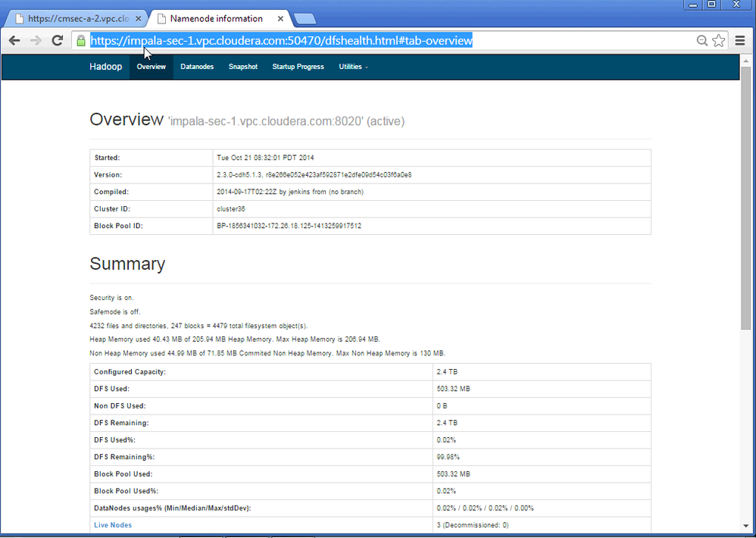Viewport: 756px width, 538px height.
Task: Click the Summary heading
Action: coord(127,263)
